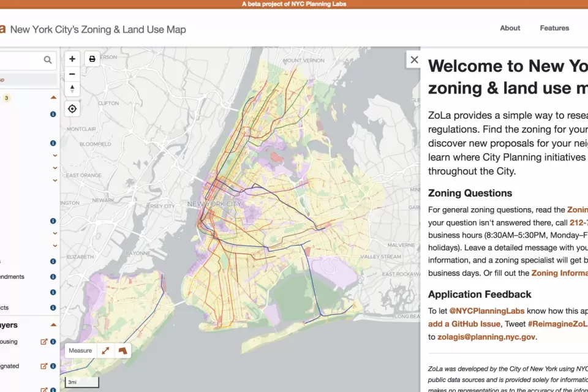Screen dimensions: 588x392
Task: Open external link for the 'gnated' layer
Action: [x=43, y=366]
